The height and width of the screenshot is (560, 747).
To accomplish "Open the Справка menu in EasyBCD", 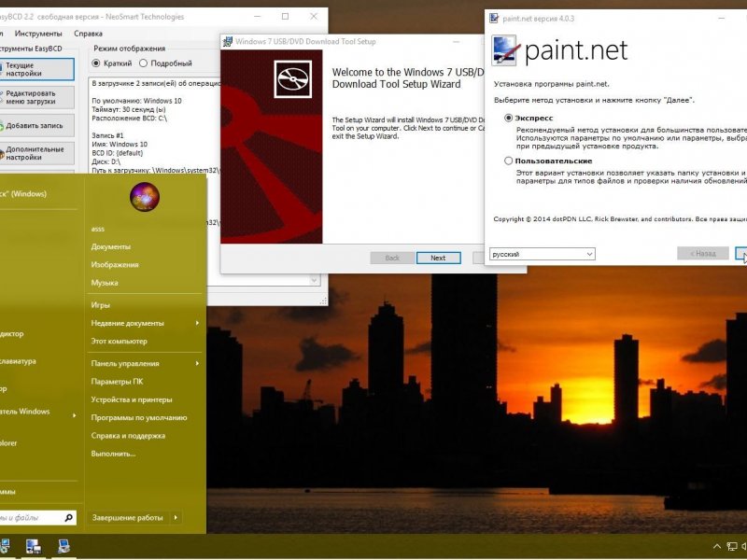I will click(88, 34).
